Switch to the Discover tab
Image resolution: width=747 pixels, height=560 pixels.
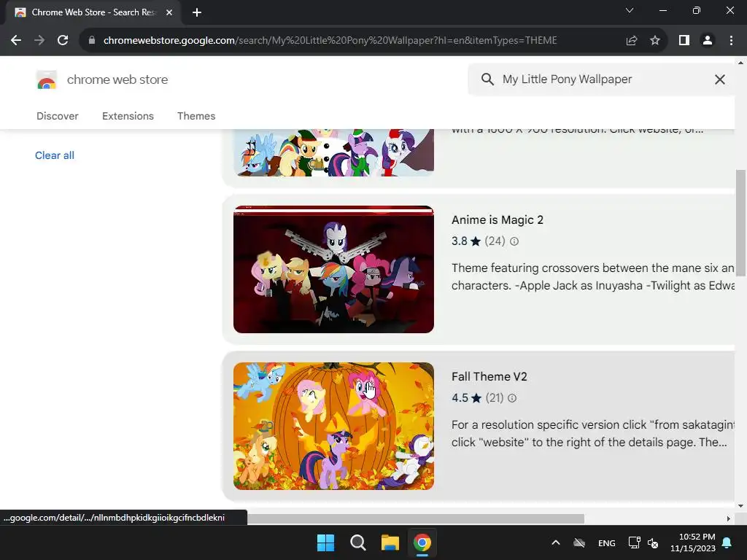click(x=57, y=116)
